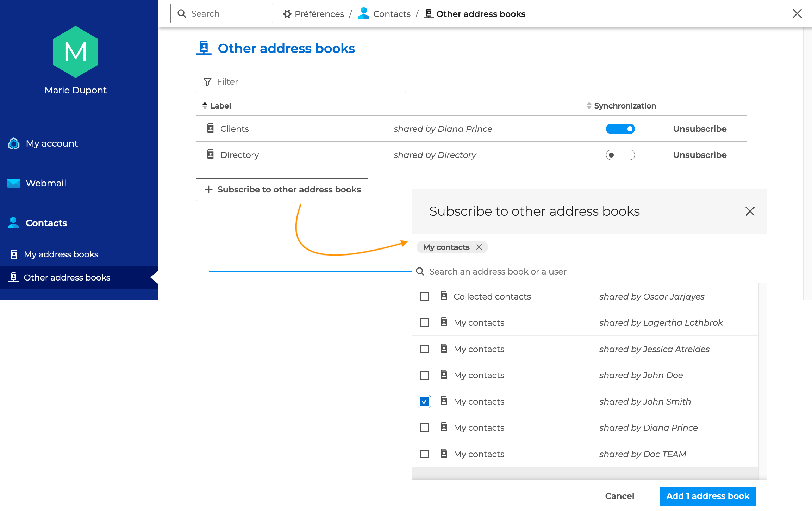Viewport: 812px width, 511px height.
Task: Click the My account icon in sidebar
Action: tap(14, 143)
